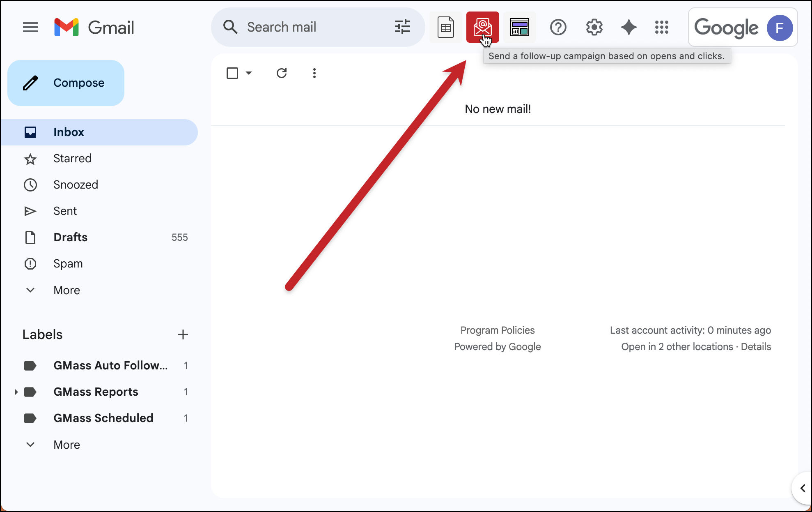Click the Support help question mark icon
The height and width of the screenshot is (512, 812).
(558, 28)
